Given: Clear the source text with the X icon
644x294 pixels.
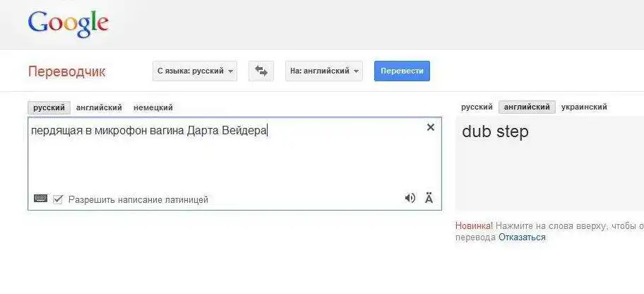Looking at the screenshot, I should [430, 127].
